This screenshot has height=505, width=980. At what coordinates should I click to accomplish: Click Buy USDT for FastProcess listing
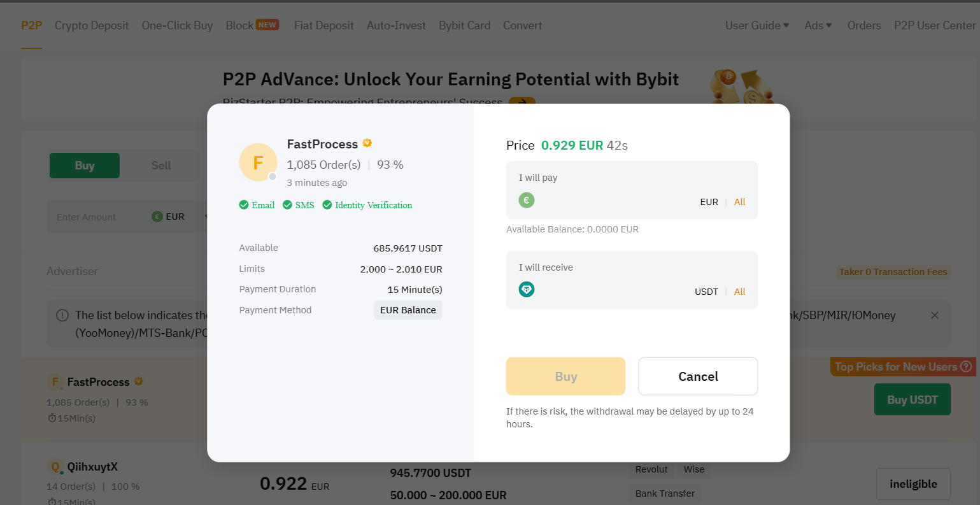[x=913, y=399]
